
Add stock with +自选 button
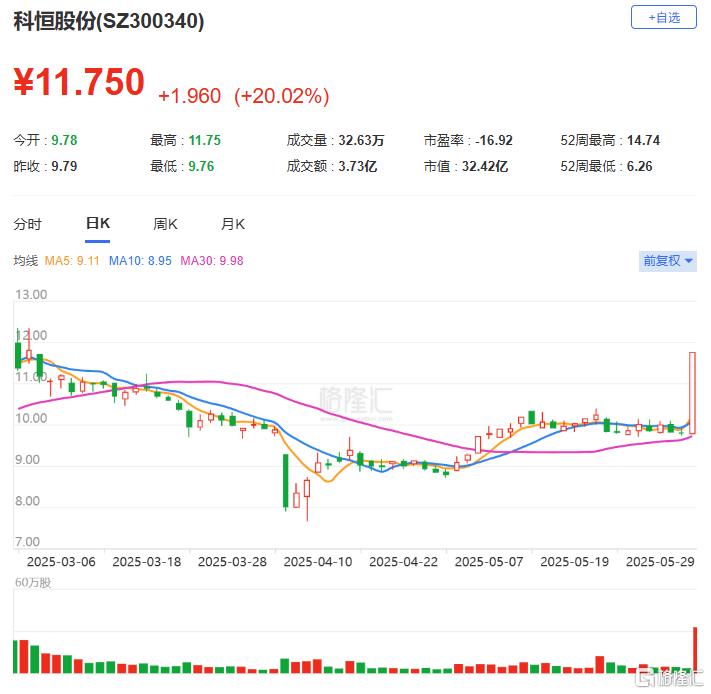663,18
